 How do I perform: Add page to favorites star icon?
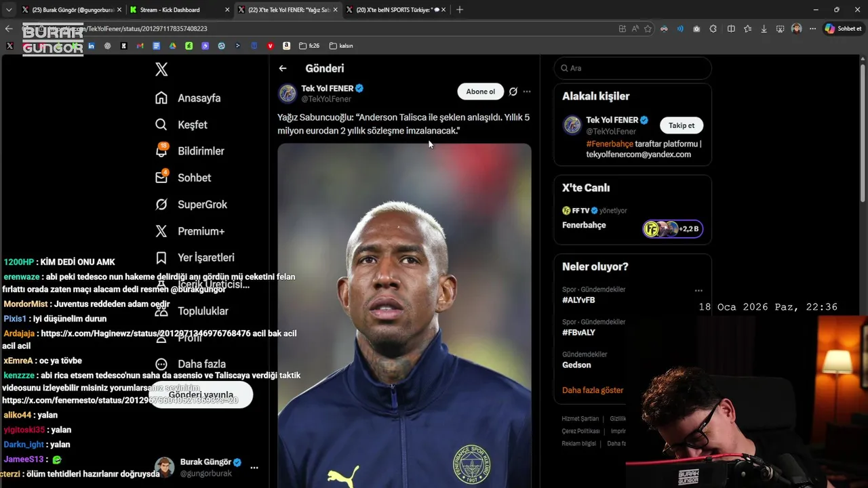tap(648, 28)
